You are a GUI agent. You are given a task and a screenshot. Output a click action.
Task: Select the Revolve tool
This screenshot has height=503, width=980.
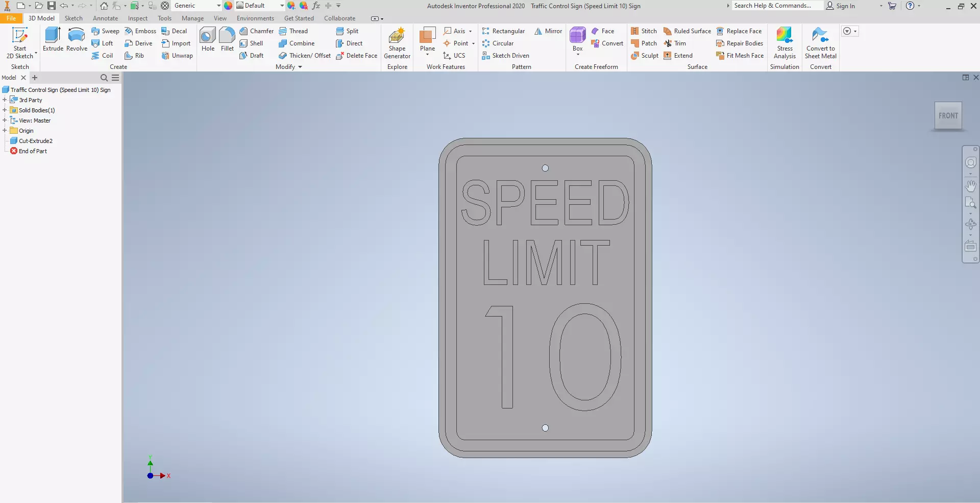pos(77,40)
